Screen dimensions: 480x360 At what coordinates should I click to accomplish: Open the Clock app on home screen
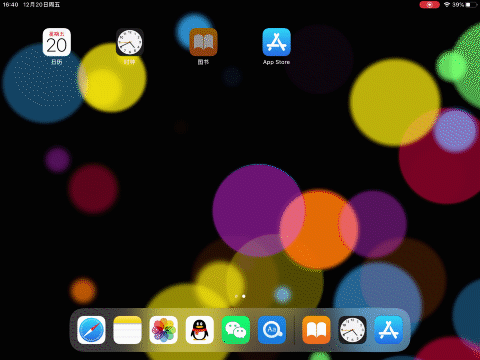point(130,42)
